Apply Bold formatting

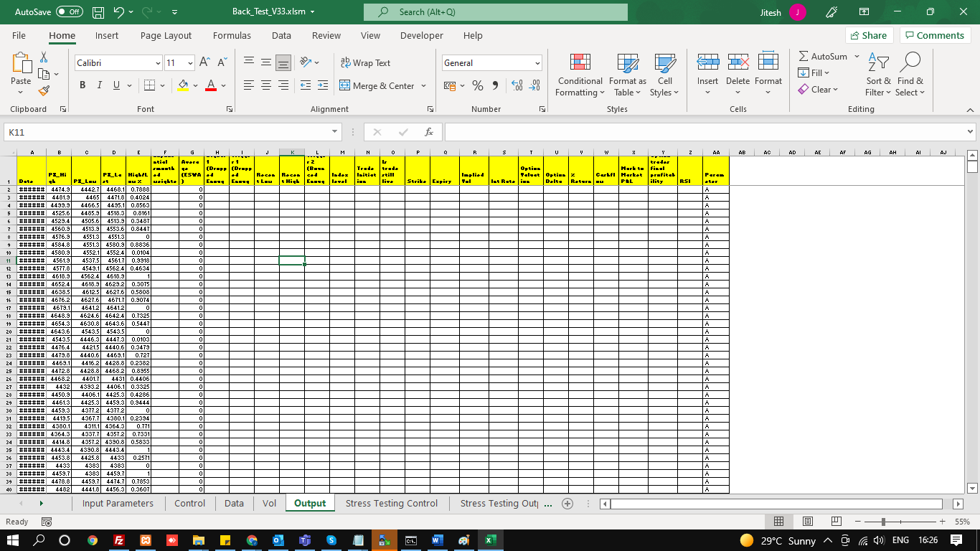(82, 85)
